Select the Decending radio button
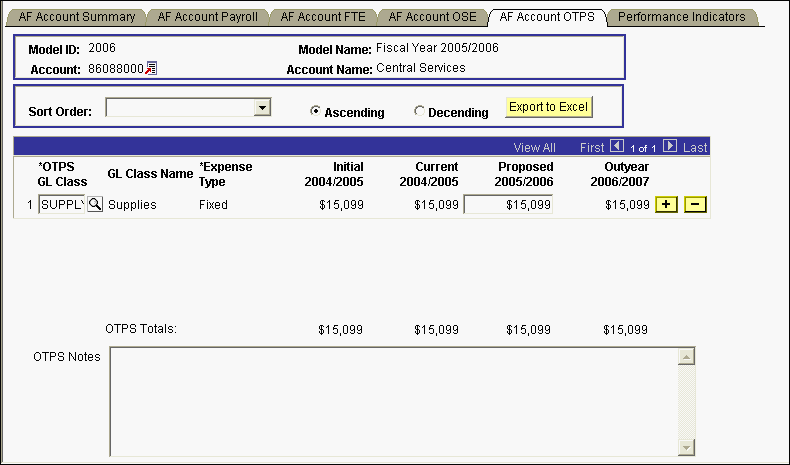The width and height of the screenshot is (790, 465). tap(419, 112)
